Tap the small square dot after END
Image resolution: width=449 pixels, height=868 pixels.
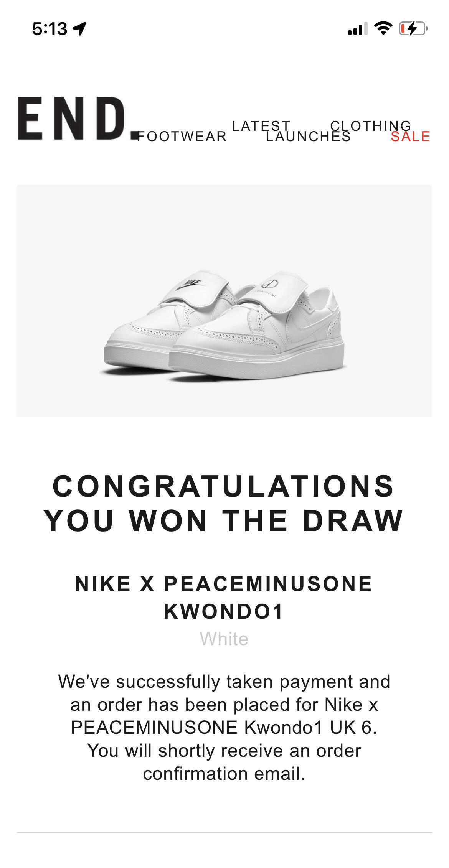pyautogui.click(x=135, y=136)
